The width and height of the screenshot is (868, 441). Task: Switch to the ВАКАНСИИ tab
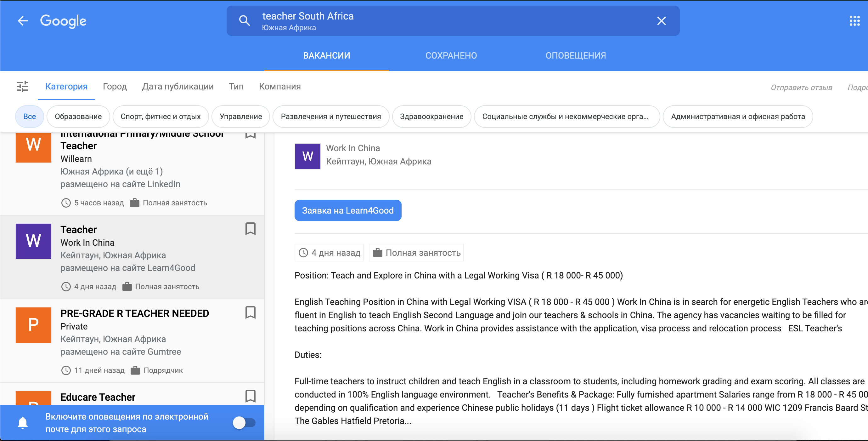click(x=326, y=55)
